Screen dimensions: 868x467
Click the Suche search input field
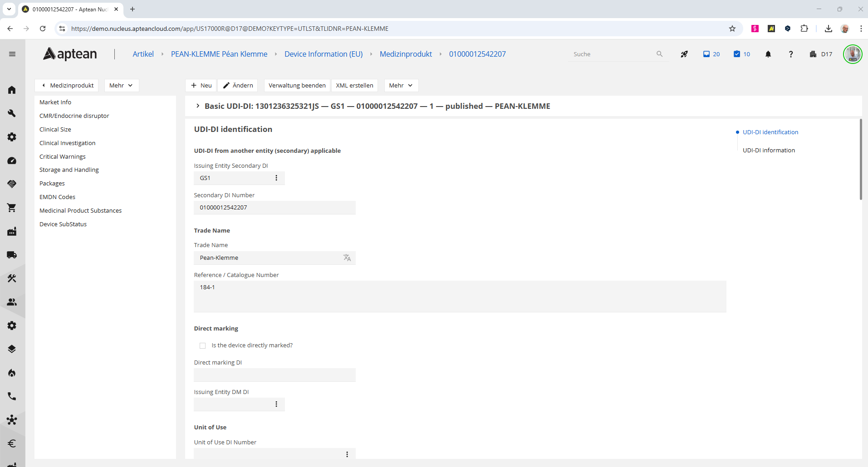pos(613,54)
